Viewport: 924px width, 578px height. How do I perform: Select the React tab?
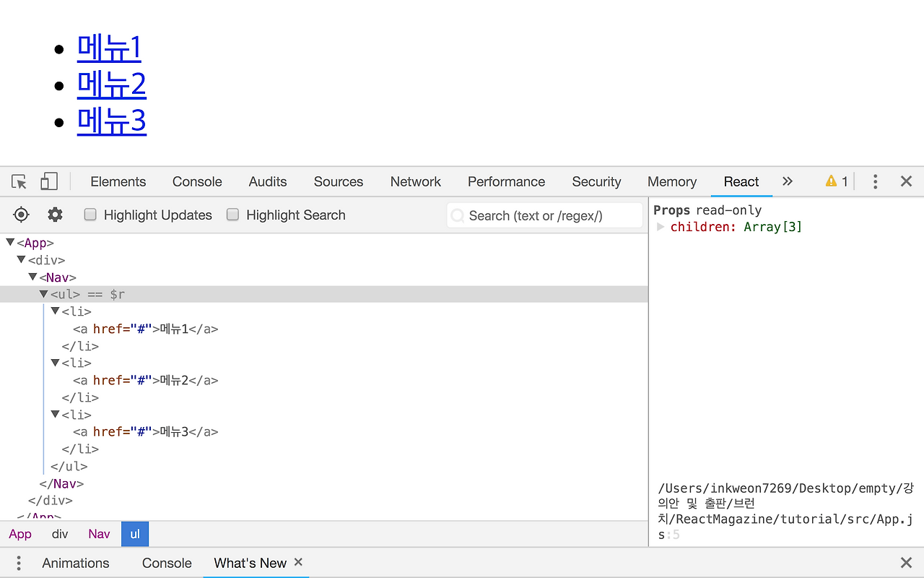pos(741,181)
